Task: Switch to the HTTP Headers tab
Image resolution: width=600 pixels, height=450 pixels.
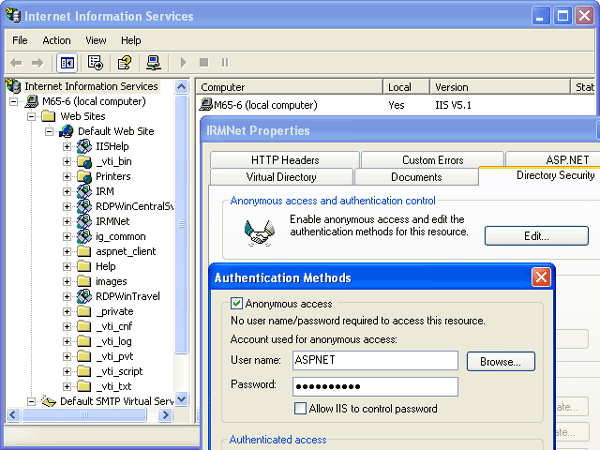Action: click(285, 160)
